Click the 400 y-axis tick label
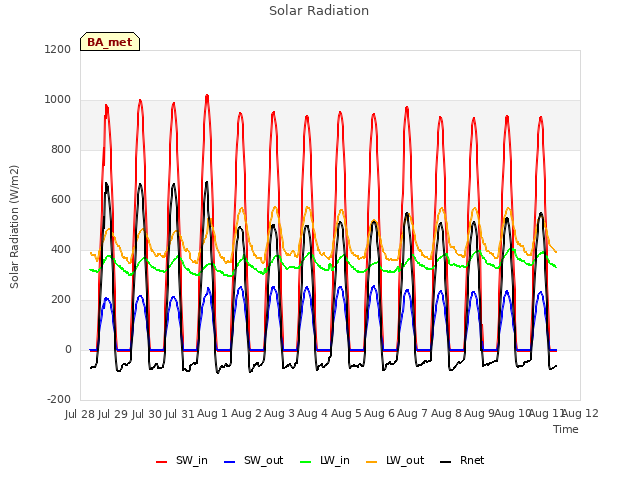This screenshot has width=640, height=480. point(61,250)
